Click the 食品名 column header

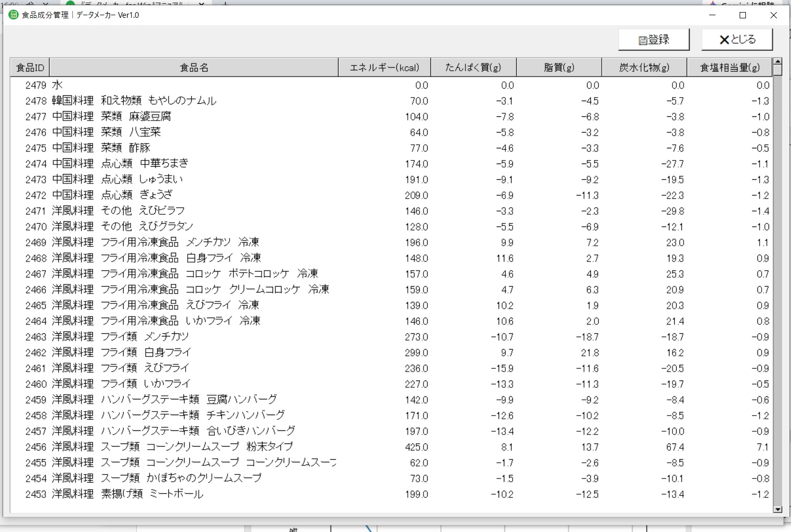pos(194,68)
